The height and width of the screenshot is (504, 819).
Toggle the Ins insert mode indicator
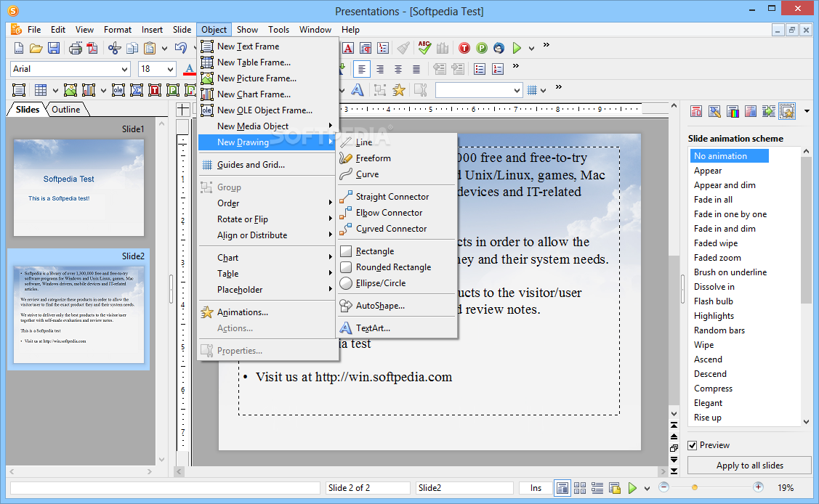(x=536, y=488)
